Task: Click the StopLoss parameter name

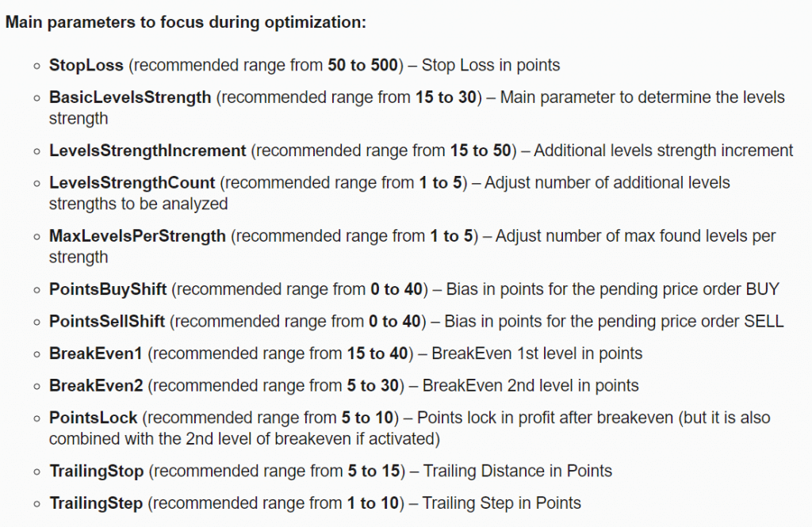Action: 85,65
